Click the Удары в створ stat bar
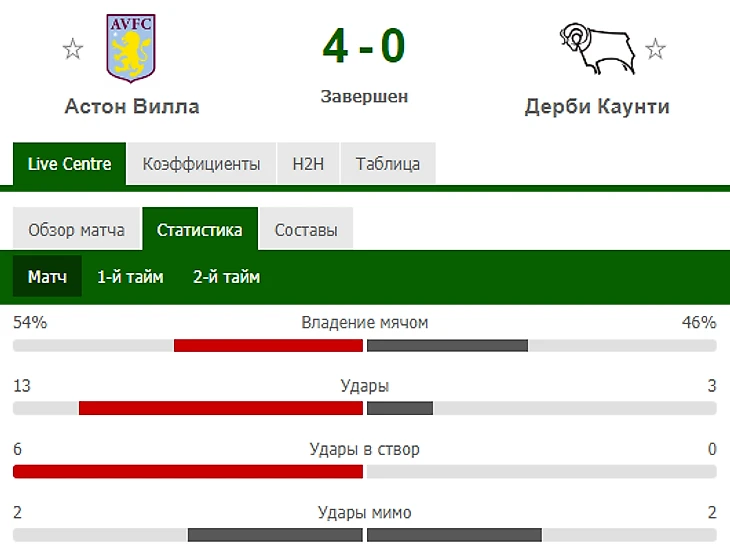The width and height of the screenshot is (730, 552). pos(364,471)
